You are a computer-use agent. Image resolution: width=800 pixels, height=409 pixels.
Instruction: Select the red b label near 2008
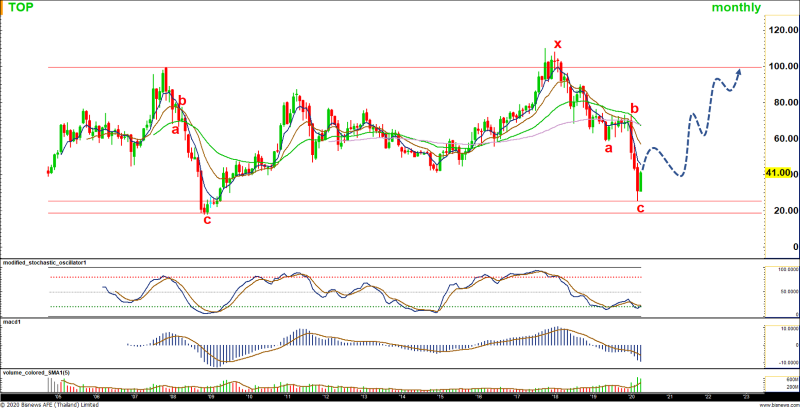[182, 101]
